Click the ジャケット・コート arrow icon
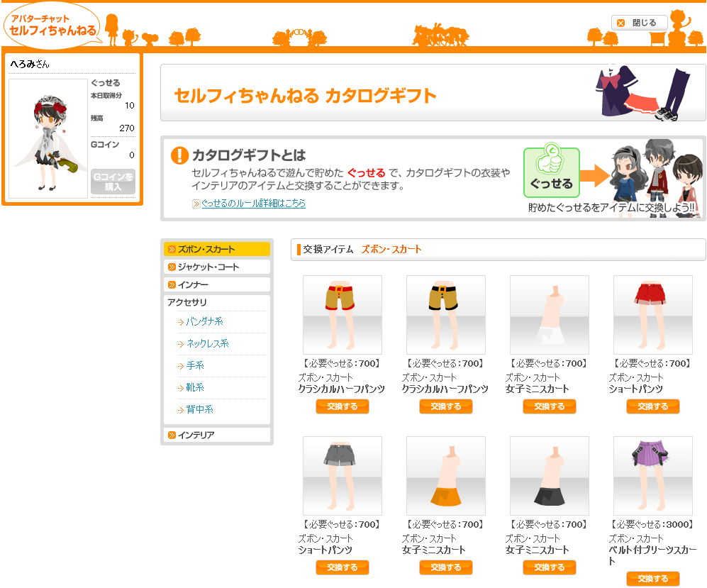707x588 pixels. point(172,267)
